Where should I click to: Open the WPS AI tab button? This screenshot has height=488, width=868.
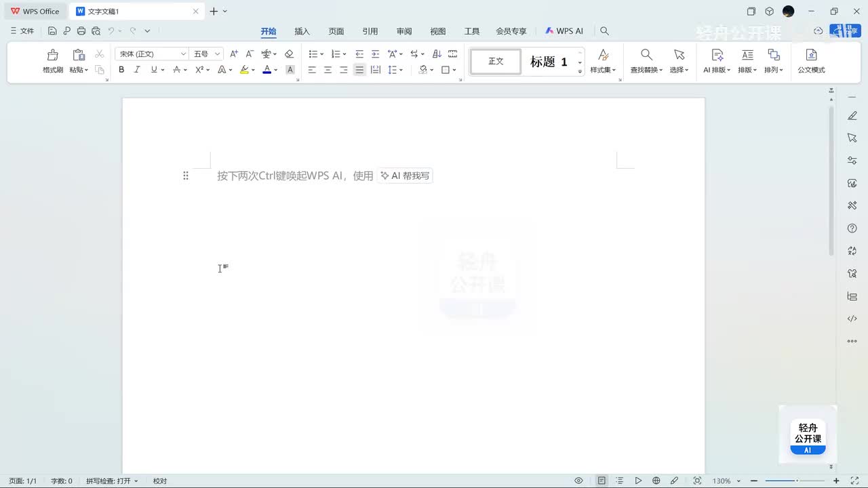pyautogui.click(x=564, y=31)
